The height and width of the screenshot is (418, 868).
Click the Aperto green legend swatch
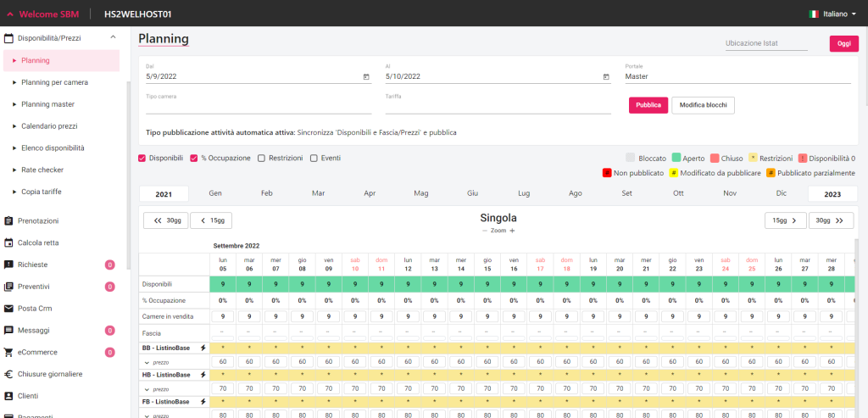pyautogui.click(x=676, y=159)
